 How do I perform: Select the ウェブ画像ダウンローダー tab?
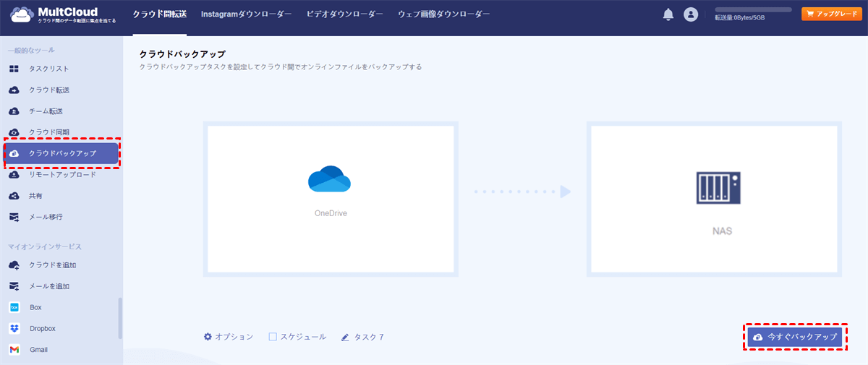point(443,14)
